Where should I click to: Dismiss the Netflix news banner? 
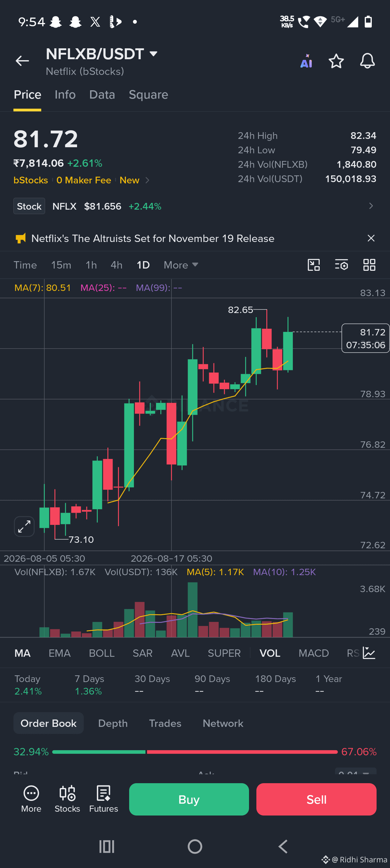[371, 238]
